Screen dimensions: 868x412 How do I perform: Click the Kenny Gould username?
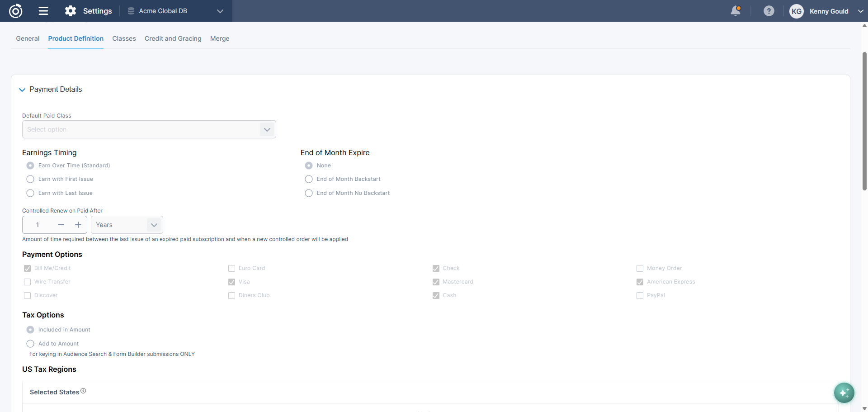pyautogui.click(x=829, y=11)
